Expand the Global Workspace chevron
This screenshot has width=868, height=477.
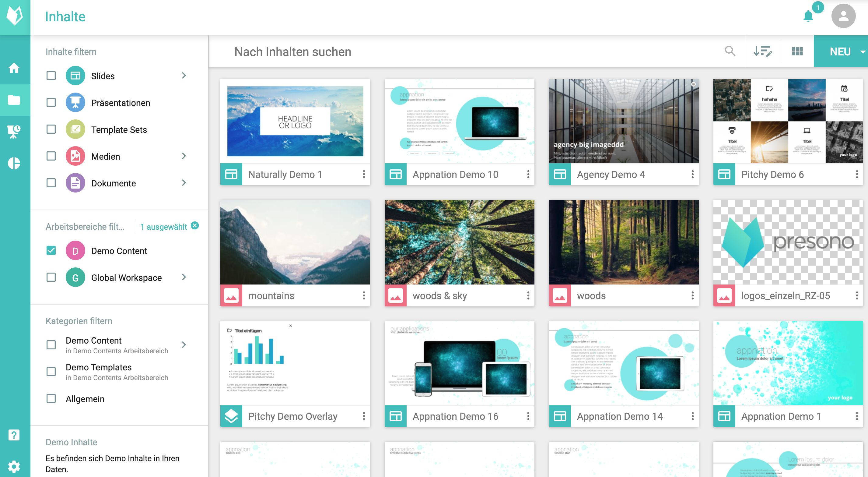(x=184, y=277)
